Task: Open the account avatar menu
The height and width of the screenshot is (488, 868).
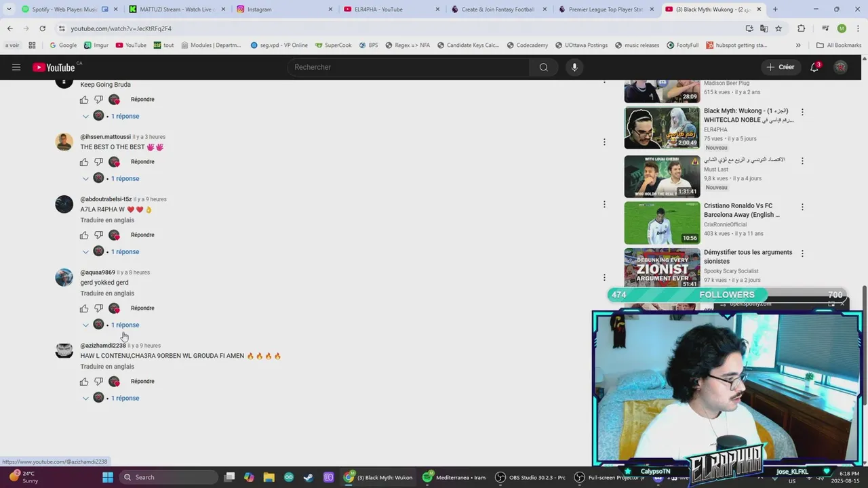Action: pyautogui.click(x=840, y=67)
